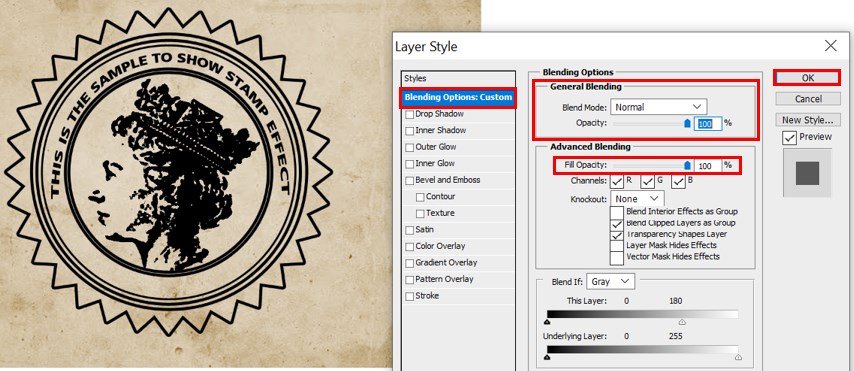
Task: Toggle the R channel checkbox
Action: pyautogui.click(x=617, y=181)
